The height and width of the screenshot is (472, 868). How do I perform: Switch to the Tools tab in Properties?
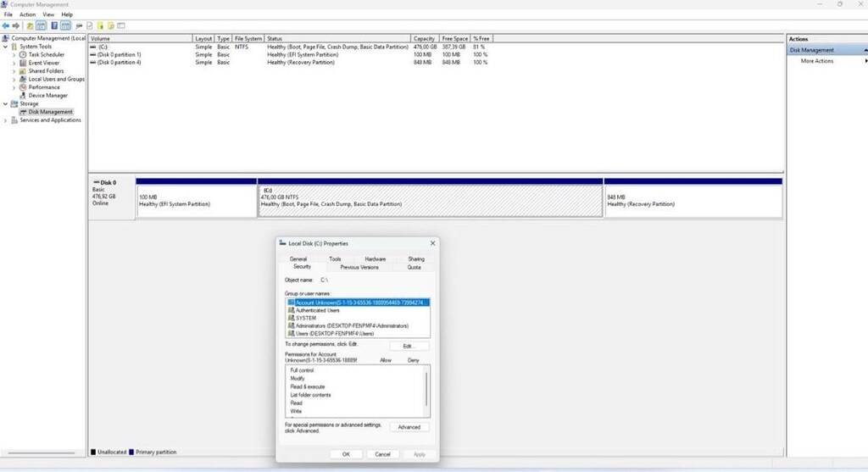click(x=335, y=259)
